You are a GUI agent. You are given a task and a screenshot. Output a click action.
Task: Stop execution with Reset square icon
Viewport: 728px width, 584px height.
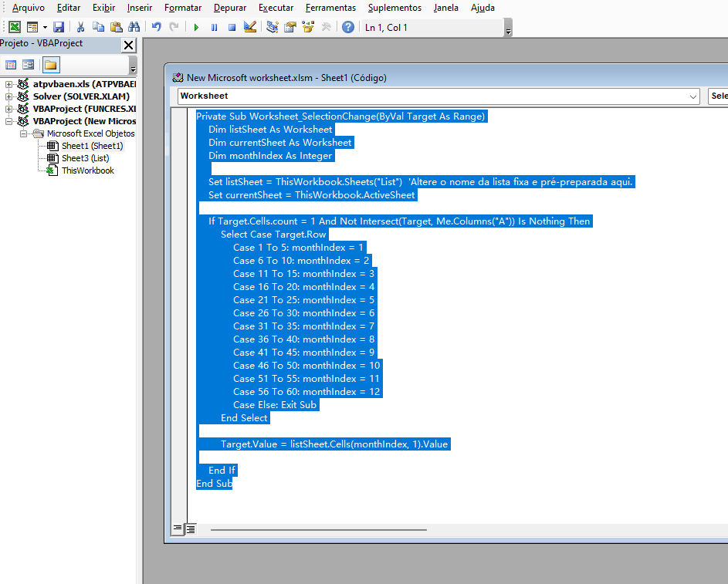click(232, 27)
